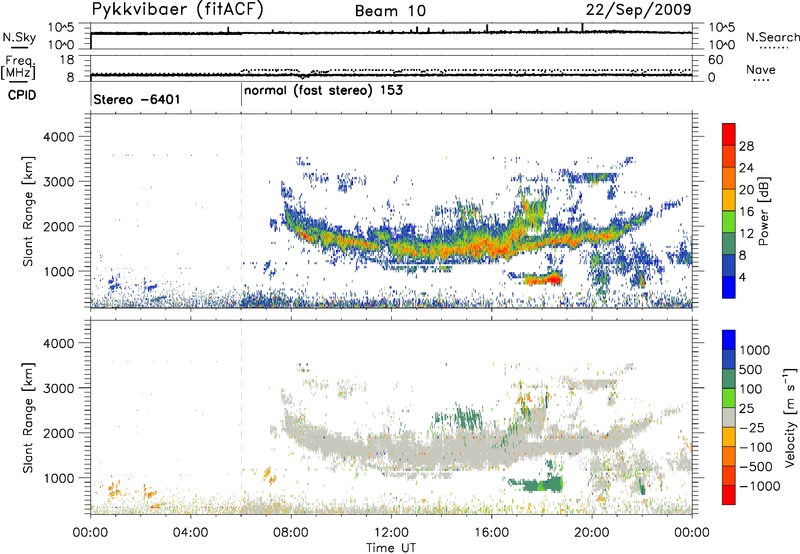Click the 12 label on Power colorbar
Viewport: 800px width, 554px height.
click(746, 233)
